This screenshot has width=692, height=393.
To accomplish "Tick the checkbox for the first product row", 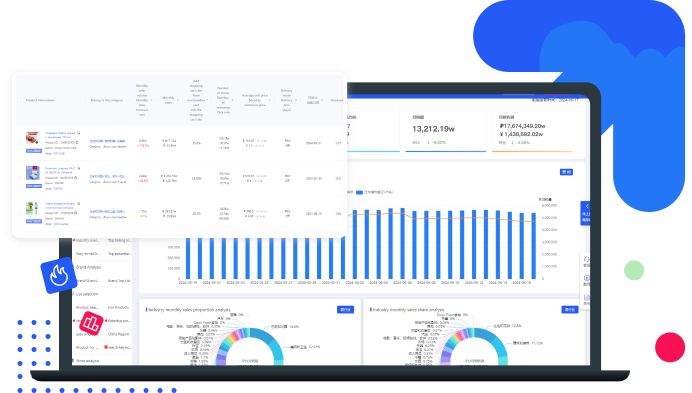I will tap(19, 143).
